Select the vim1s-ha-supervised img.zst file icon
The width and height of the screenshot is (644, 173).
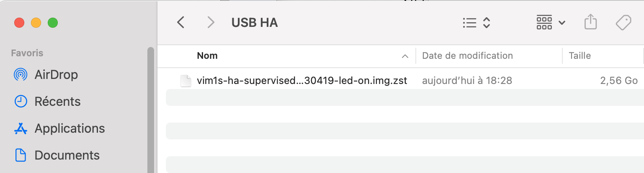point(185,81)
